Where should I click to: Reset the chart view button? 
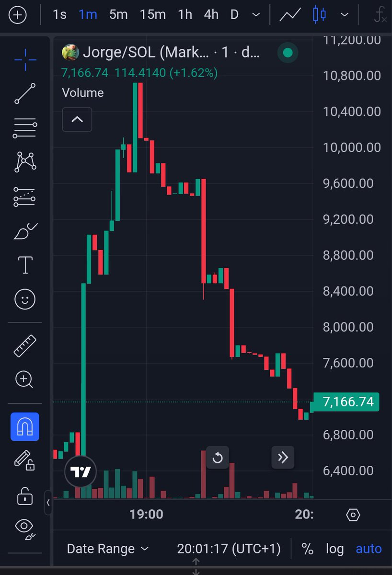[x=218, y=458]
